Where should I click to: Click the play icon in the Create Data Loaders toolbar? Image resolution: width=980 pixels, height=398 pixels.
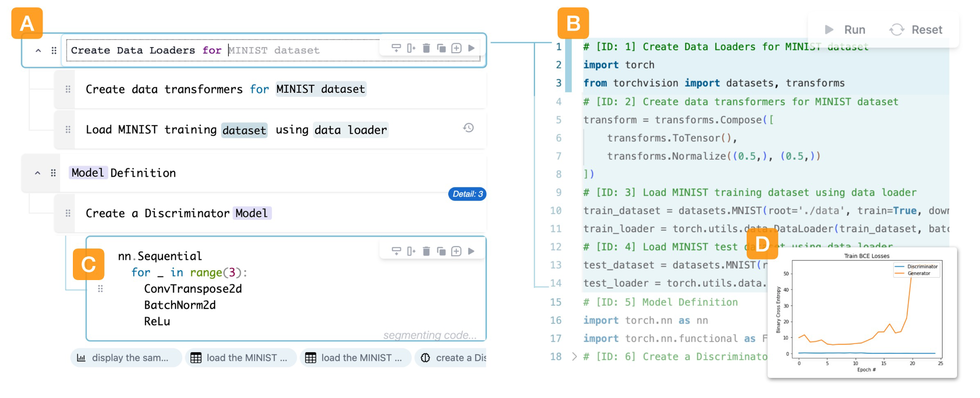(x=472, y=48)
